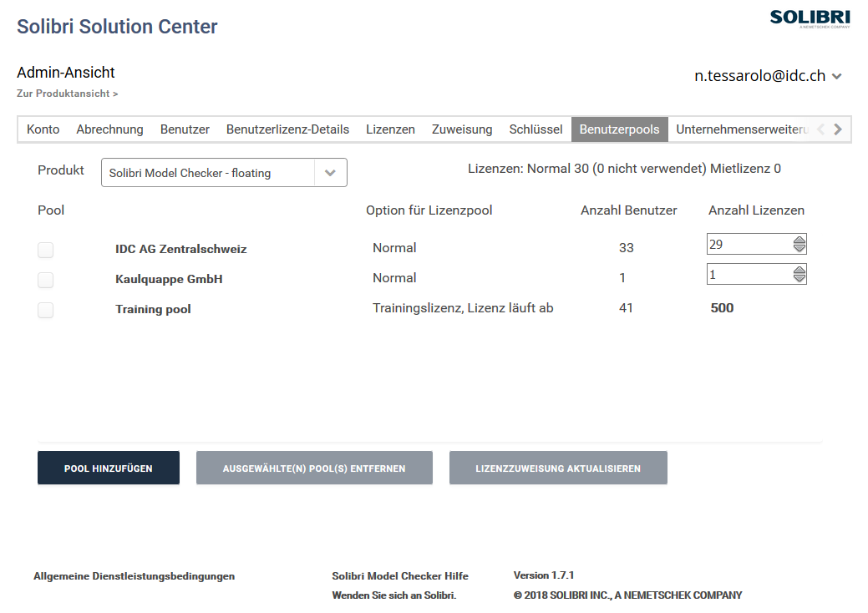The width and height of the screenshot is (868, 613).
Task: Click Ausgewählte(n) Pool(s) entfernen button
Action: point(314,468)
